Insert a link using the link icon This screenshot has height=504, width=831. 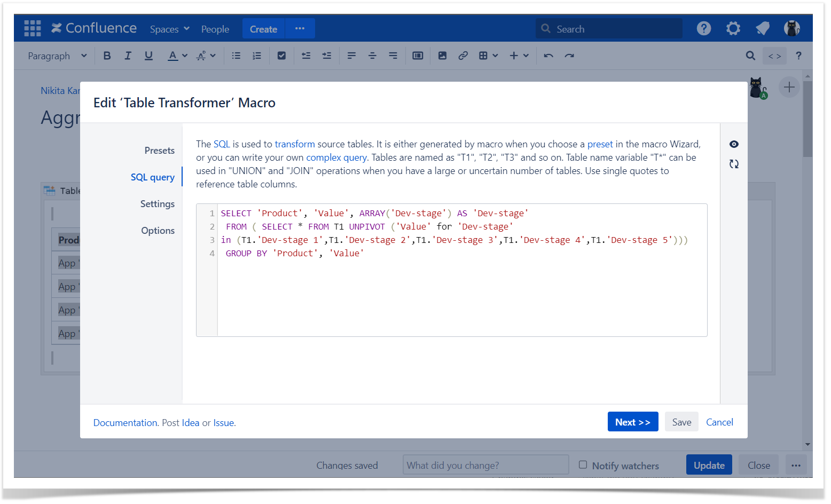point(463,56)
